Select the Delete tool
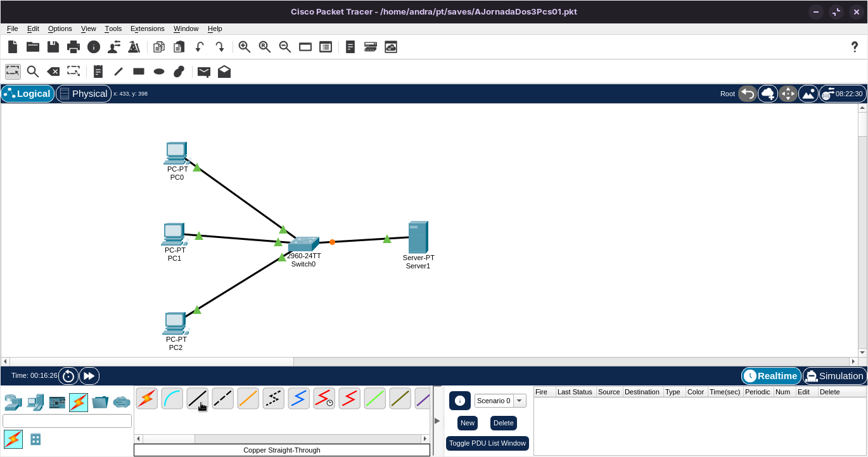Image resolution: width=868 pixels, height=457 pixels. [x=53, y=72]
